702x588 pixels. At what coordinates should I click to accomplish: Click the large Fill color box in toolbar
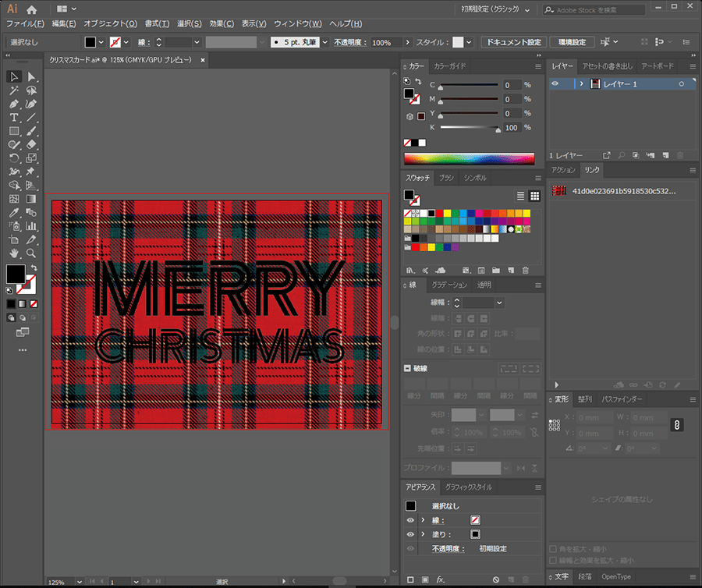tap(16, 274)
